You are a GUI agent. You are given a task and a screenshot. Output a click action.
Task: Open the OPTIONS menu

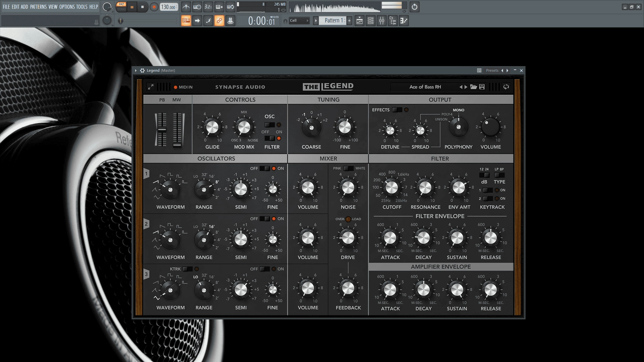pos(67,7)
